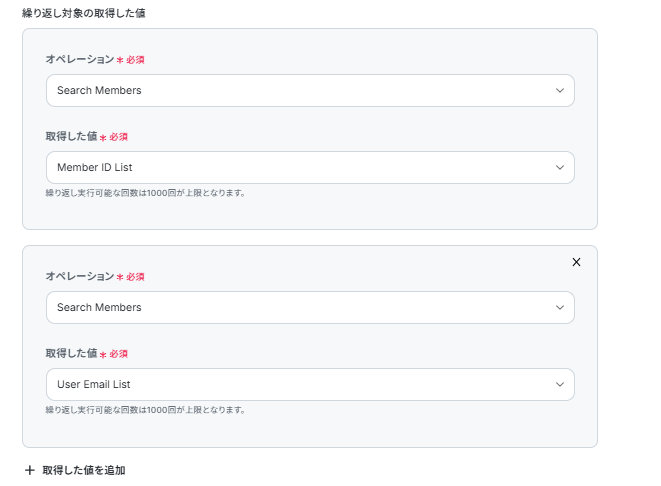Click オペレーション label in the User Email List card
Image resolution: width=661 pixels, height=486 pixels.
pyautogui.click(x=80, y=276)
